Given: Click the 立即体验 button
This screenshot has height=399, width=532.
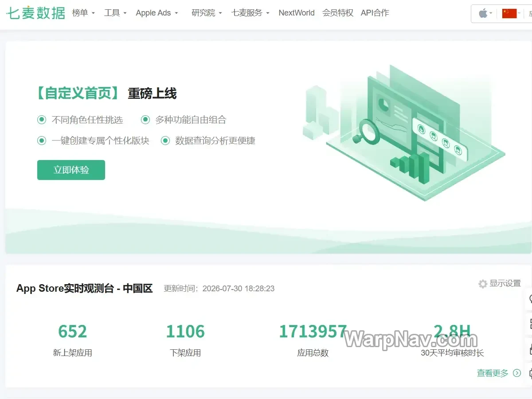Looking at the screenshot, I should 71,170.
